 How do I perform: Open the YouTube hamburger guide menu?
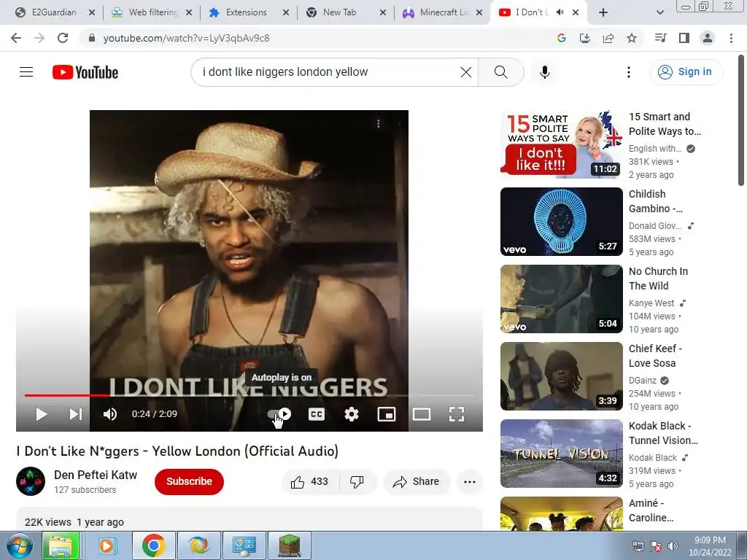click(26, 72)
